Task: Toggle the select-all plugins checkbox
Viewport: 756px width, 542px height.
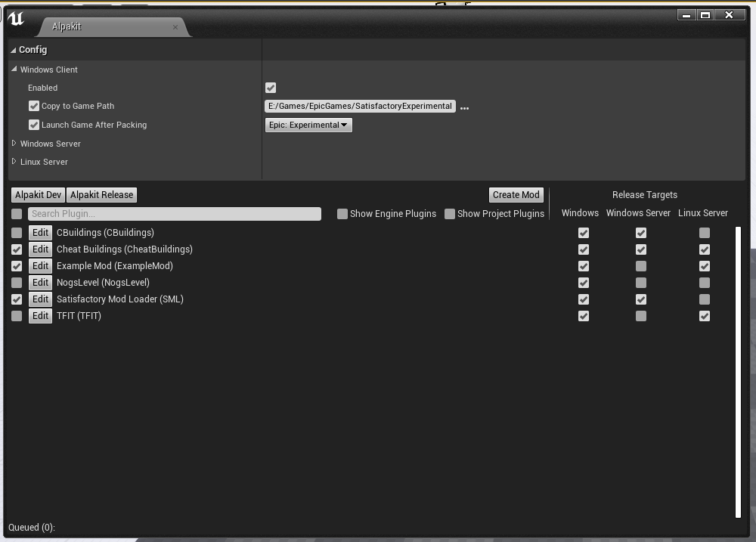Action: 17,214
